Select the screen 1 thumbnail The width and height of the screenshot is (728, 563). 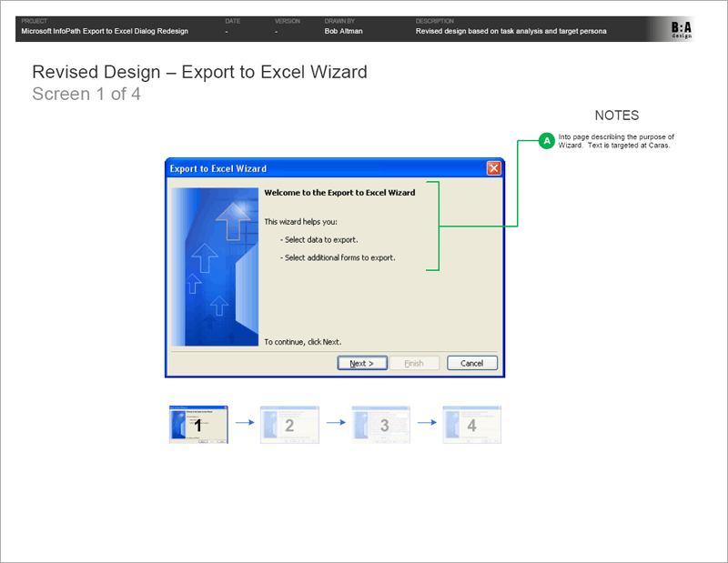coord(198,424)
